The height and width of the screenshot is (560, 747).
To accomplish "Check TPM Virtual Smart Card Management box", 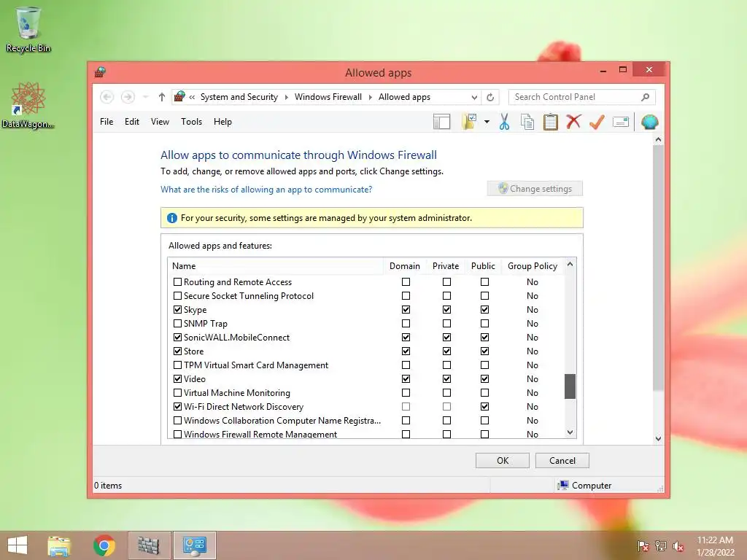I will [x=178, y=365].
